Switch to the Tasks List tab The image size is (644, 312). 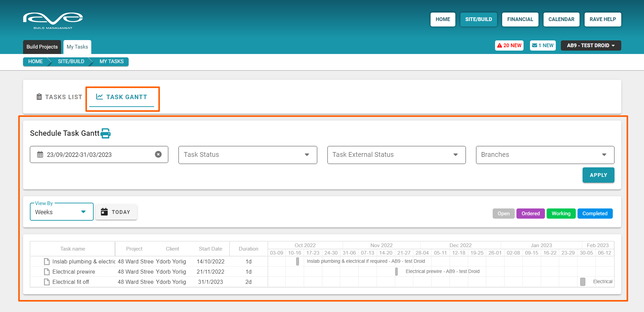(x=59, y=97)
